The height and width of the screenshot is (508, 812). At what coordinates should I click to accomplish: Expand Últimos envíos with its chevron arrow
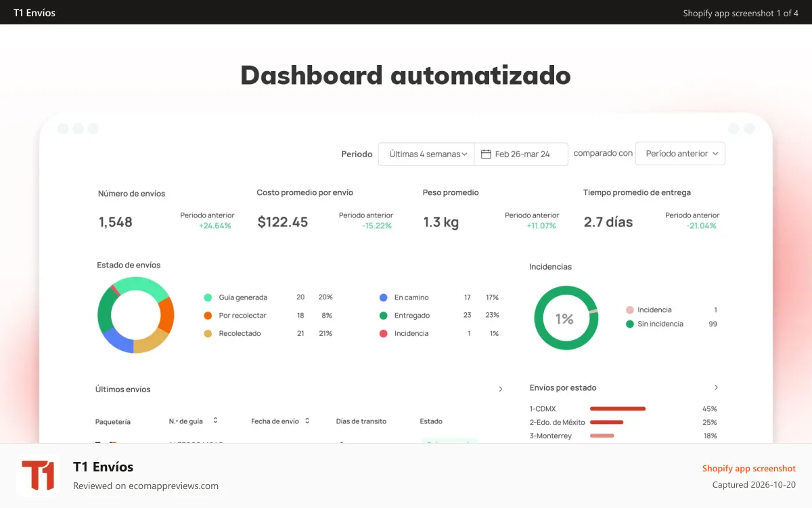pos(501,389)
